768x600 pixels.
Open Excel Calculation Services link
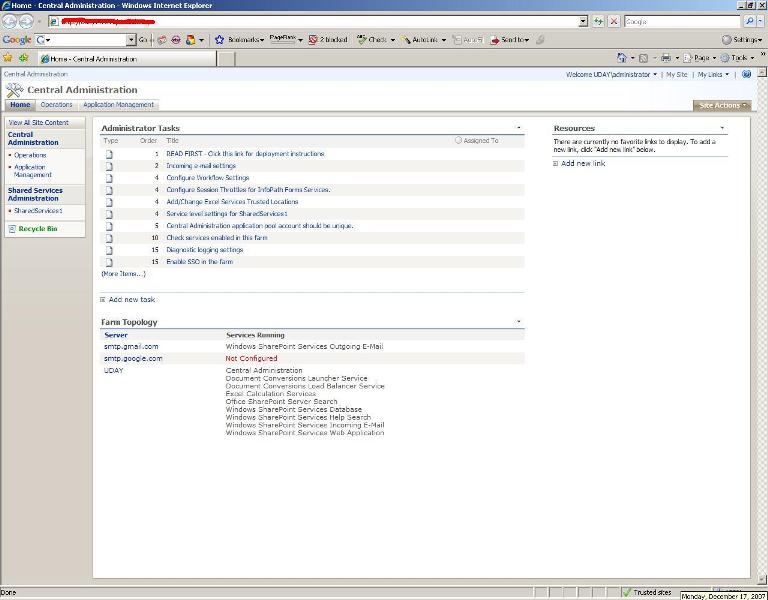click(271, 394)
